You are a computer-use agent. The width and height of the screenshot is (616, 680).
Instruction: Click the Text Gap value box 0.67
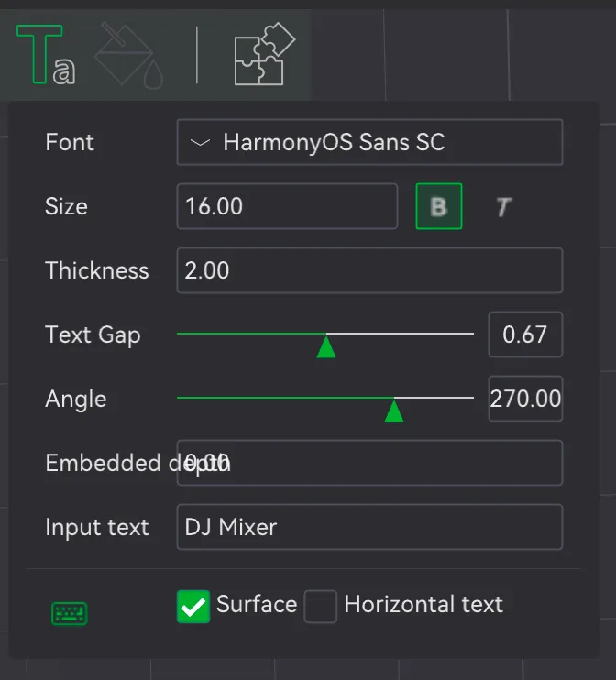525,335
